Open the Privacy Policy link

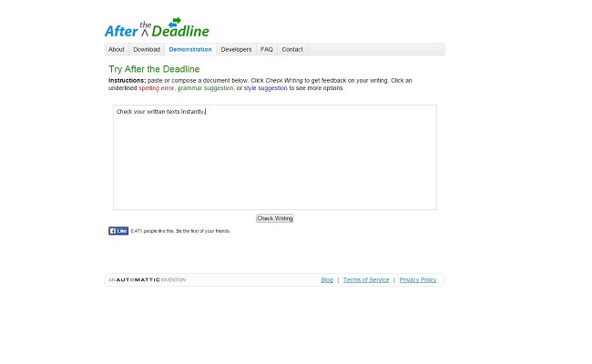pyautogui.click(x=417, y=280)
